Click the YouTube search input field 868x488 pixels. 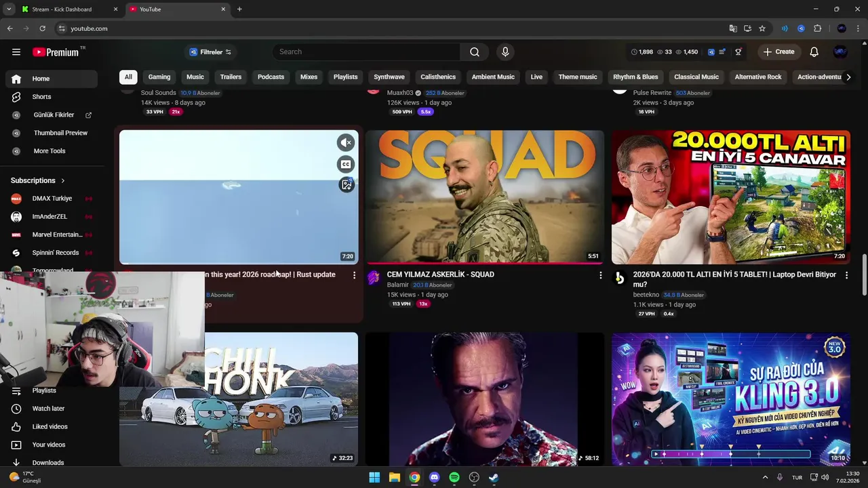click(x=367, y=52)
